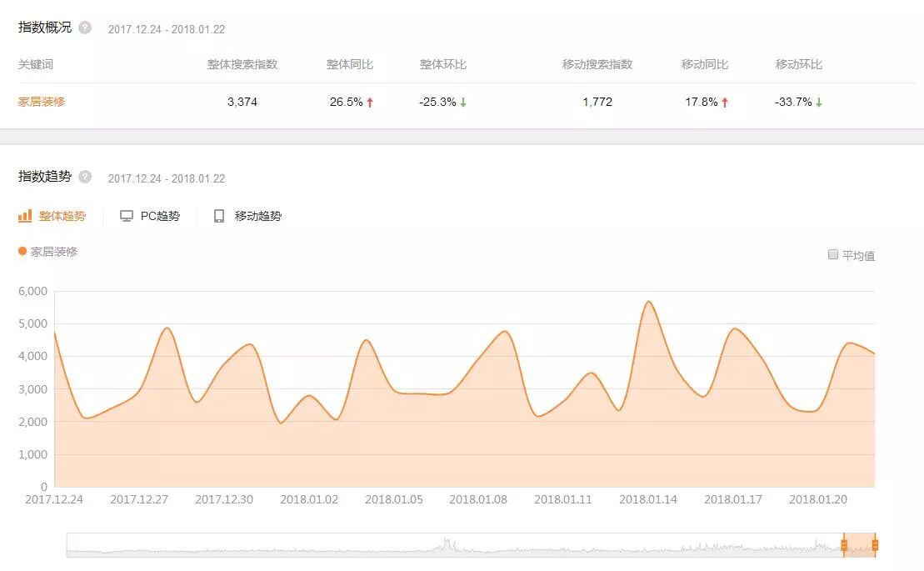Click the 2018.01.08 x-axis label

(x=478, y=499)
